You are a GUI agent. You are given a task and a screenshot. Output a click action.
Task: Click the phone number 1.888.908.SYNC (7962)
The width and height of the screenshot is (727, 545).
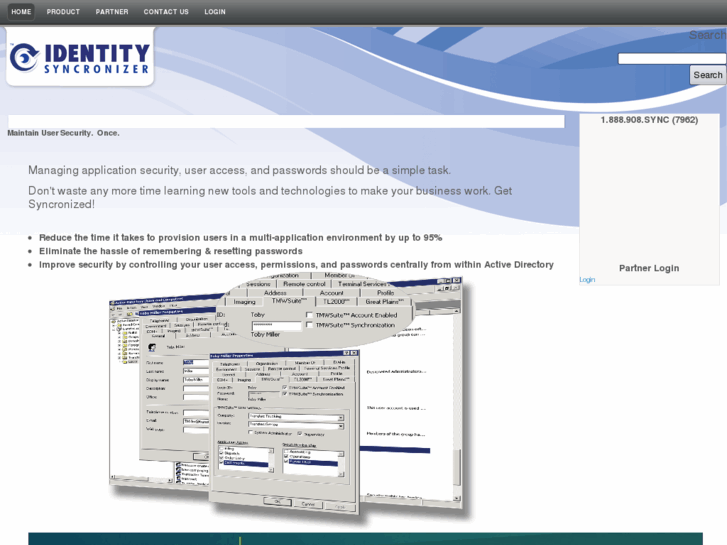(649, 120)
